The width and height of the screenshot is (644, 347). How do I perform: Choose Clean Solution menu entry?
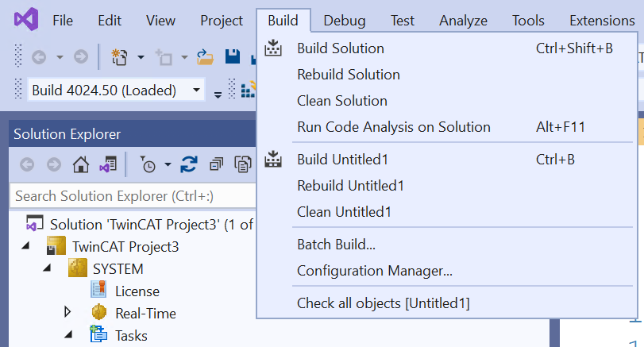point(447,101)
